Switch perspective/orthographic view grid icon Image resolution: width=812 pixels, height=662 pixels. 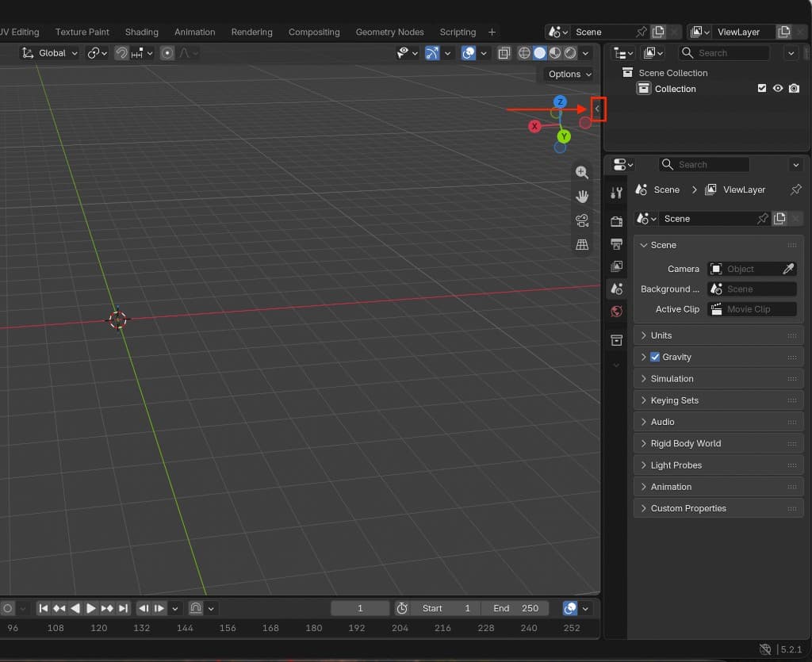click(582, 244)
